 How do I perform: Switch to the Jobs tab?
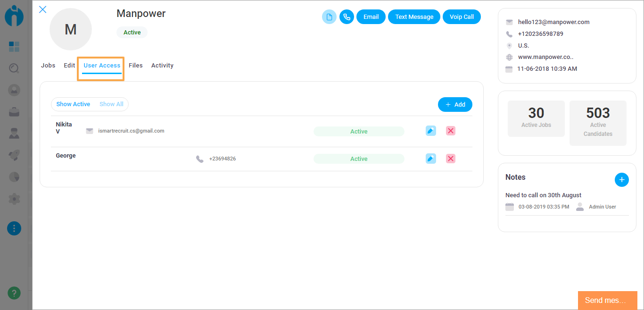click(x=48, y=66)
